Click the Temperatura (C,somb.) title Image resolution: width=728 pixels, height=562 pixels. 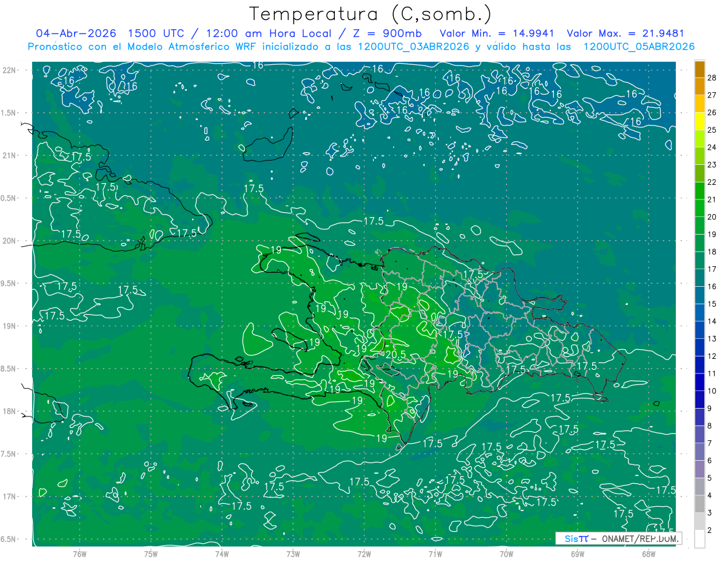(x=371, y=13)
